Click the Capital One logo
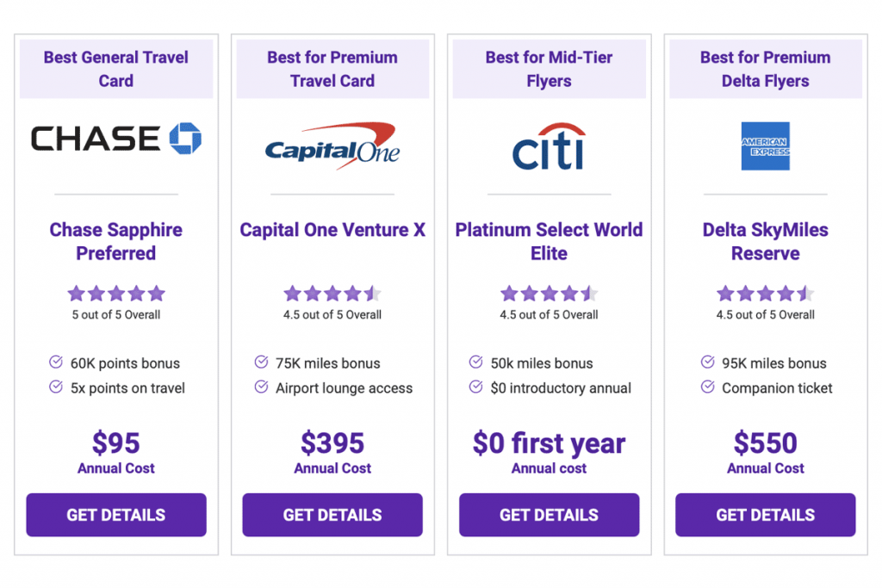This screenshot has height=588, width=882. coord(332,145)
